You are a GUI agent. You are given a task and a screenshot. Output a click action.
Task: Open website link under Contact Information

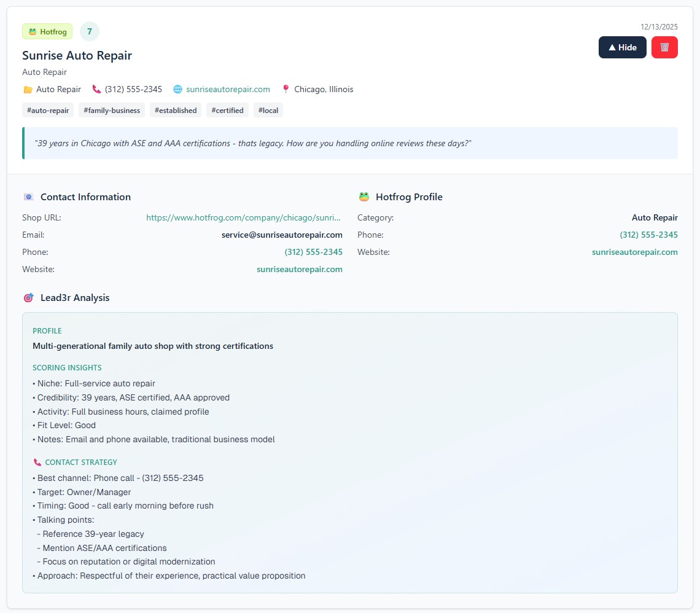(299, 270)
